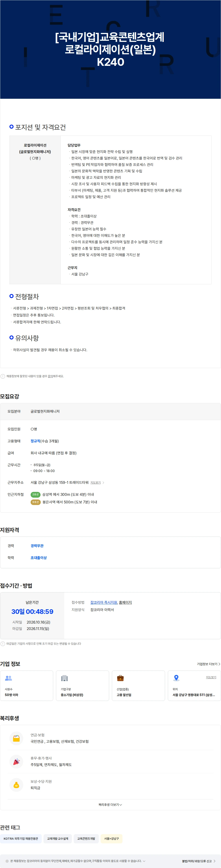Image resolution: width=221 pixels, height=868 pixels.
Task: Open 홈페이지 application link
Action: 125,602
